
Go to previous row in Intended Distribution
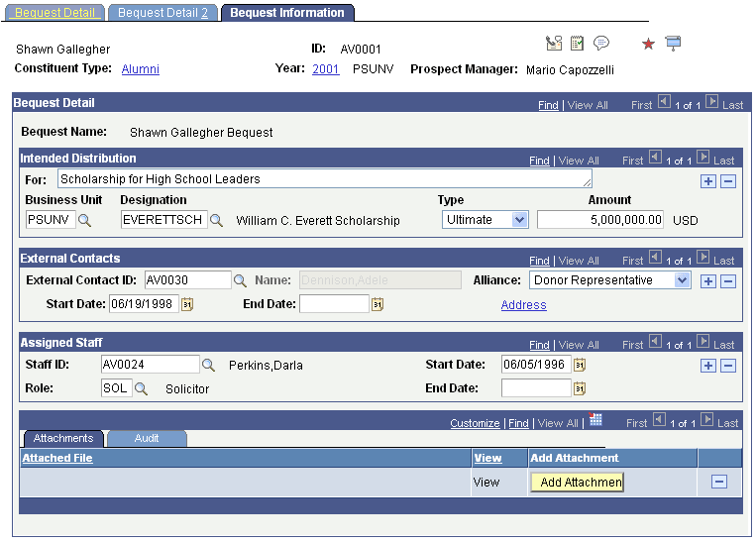pos(655,158)
